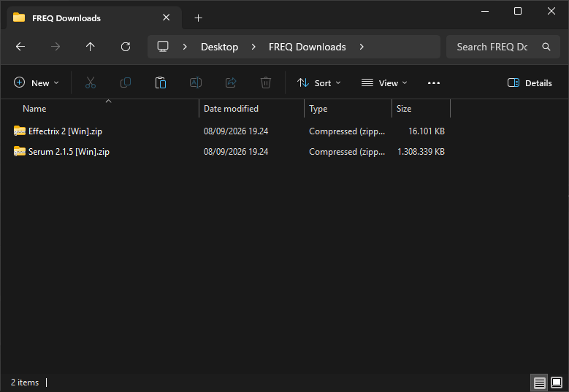Click the Effectrix row Compressed (zipp... type

point(347,131)
